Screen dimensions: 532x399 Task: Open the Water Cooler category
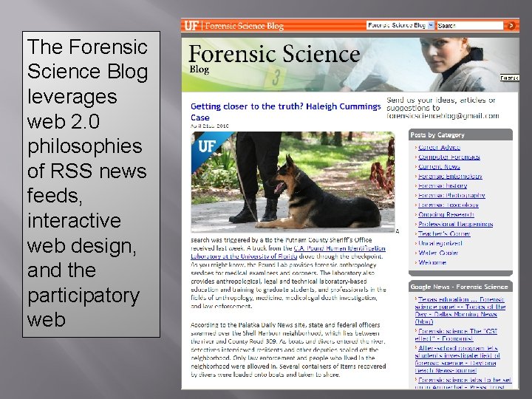(x=438, y=253)
